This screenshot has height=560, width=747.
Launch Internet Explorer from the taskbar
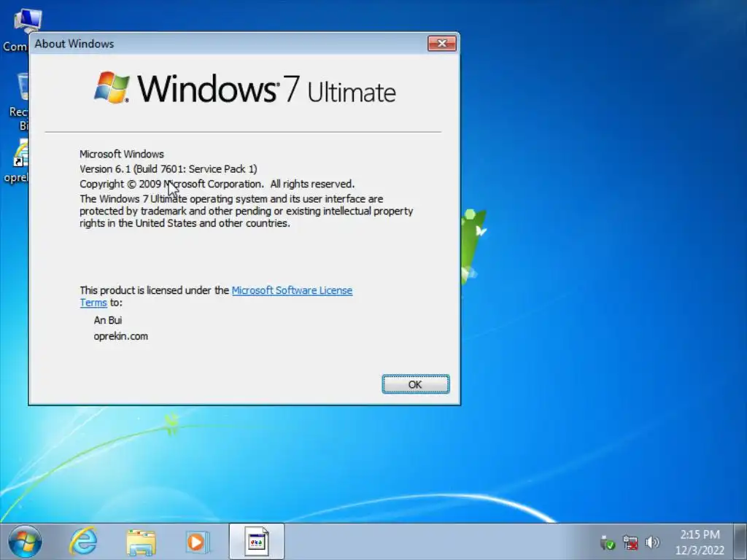83,542
